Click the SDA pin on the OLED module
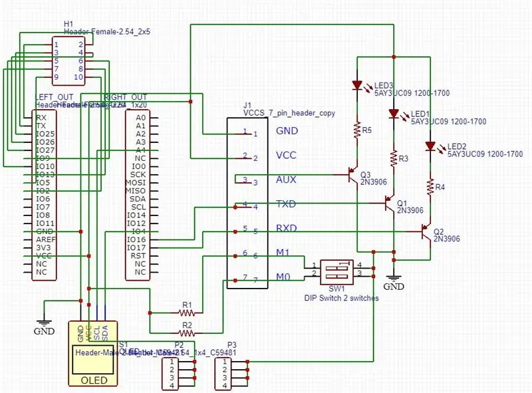 [x=105, y=333]
